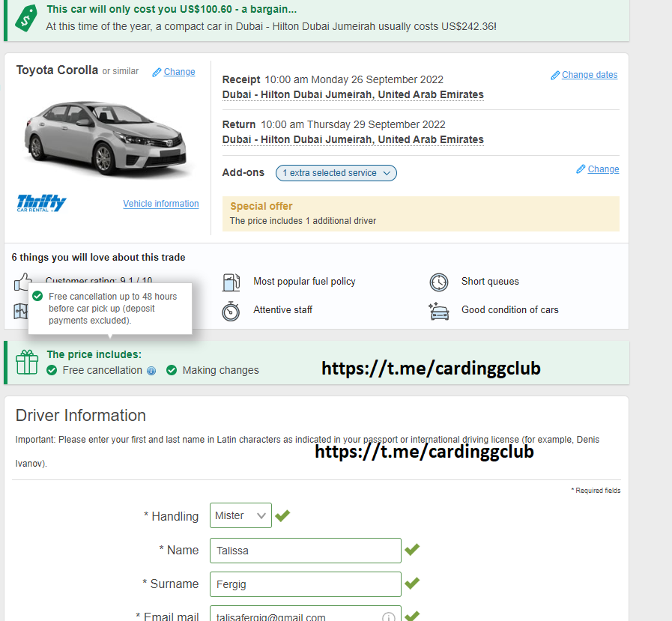672x621 pixels.
Task: Click the Special offer text
Action: pyautogui.click(x=261, y=206)
